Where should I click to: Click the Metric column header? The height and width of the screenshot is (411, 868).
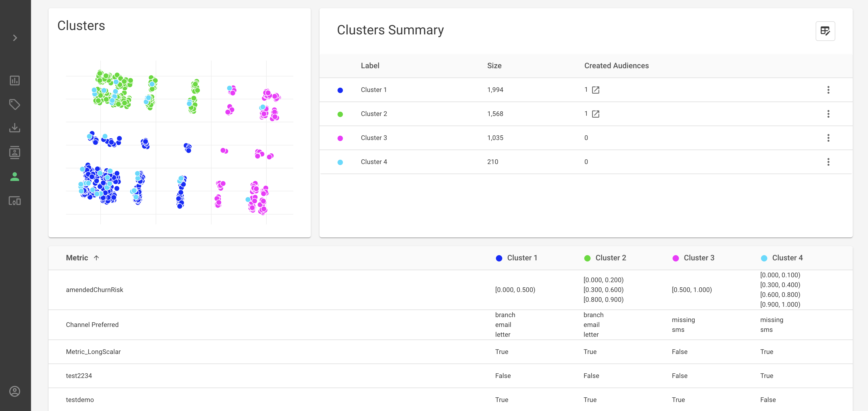pyautogui.click(x=77, y=258)
